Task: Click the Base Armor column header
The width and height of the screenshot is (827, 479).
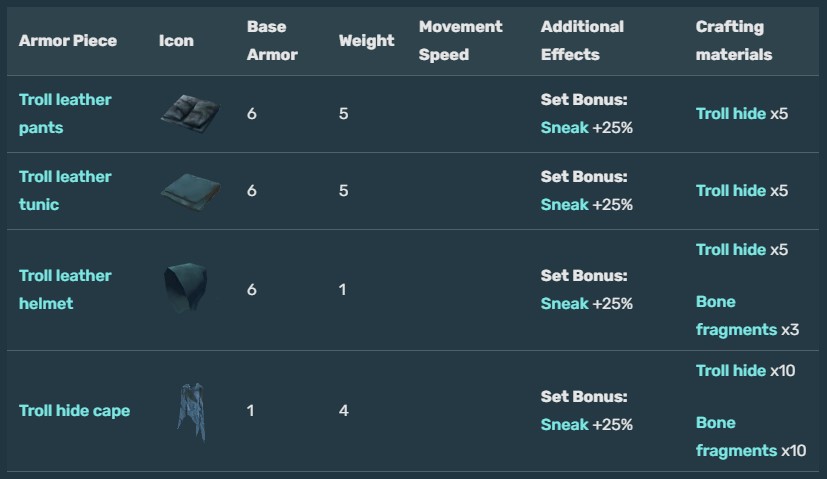Action: tap(272, 40)
